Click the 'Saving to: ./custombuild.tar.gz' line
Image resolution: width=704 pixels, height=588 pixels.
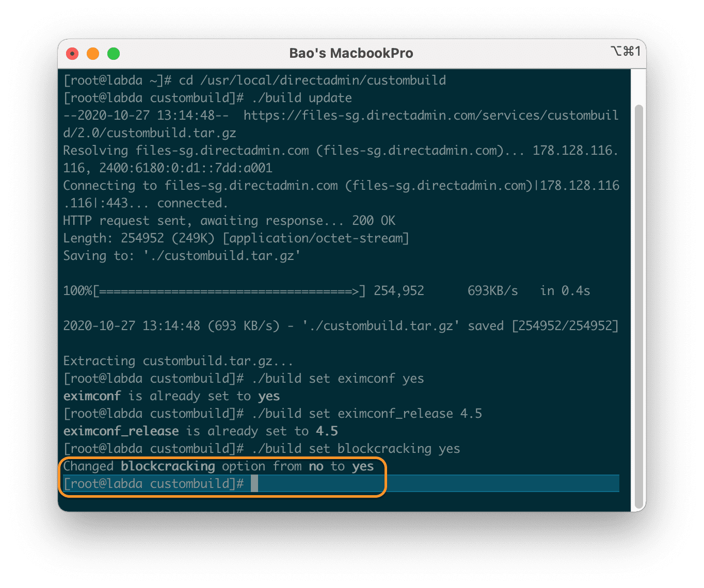pos(182,256)
